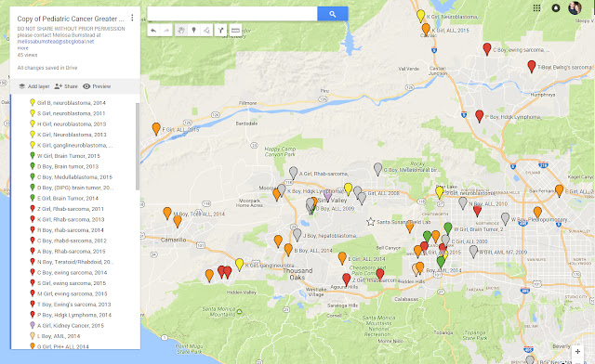Click gray pin 'C Boy, Medullablastoma' on map
Screen dimensions: 595x364
377,168
